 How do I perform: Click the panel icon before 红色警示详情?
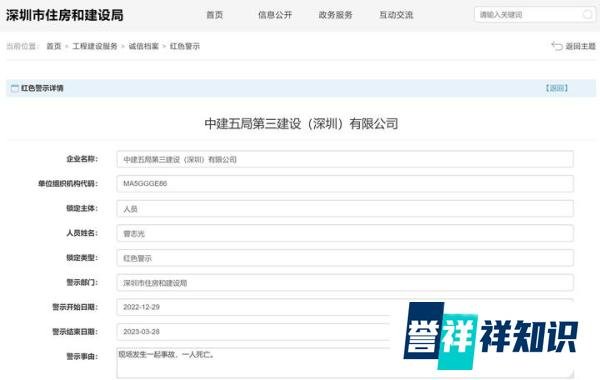click(15, 88)
